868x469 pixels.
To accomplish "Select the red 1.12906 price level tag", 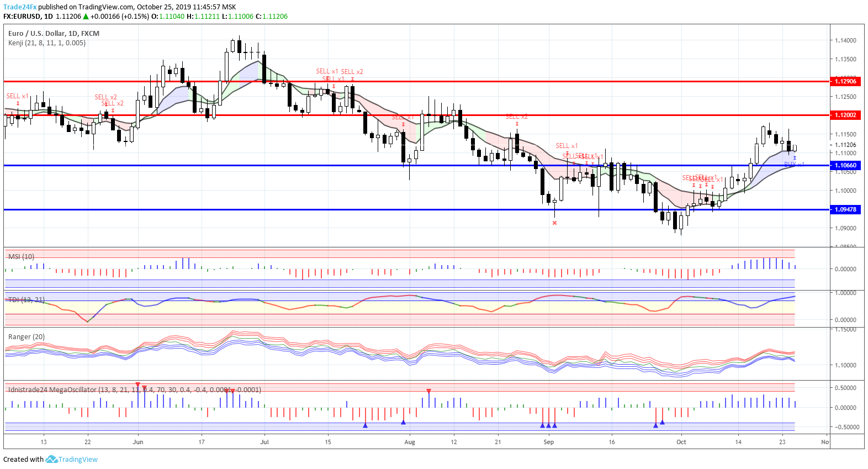I will coord(845,81).
